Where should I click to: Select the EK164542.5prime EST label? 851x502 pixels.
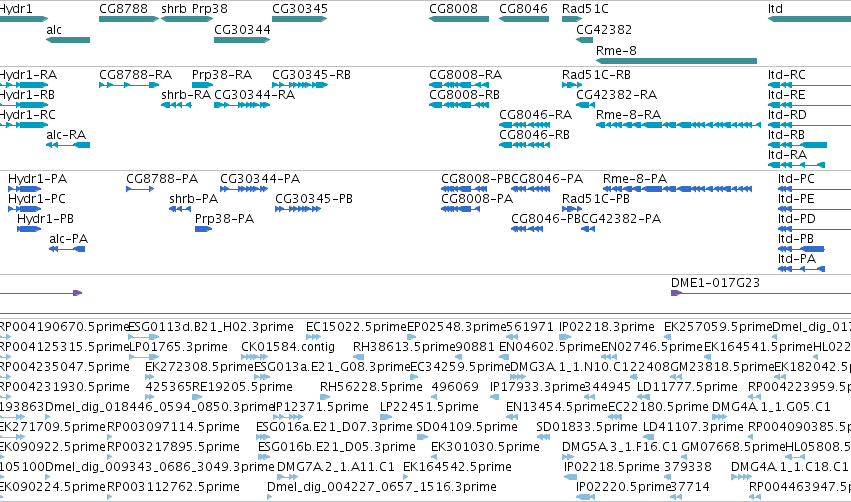[x=457, y=468]
